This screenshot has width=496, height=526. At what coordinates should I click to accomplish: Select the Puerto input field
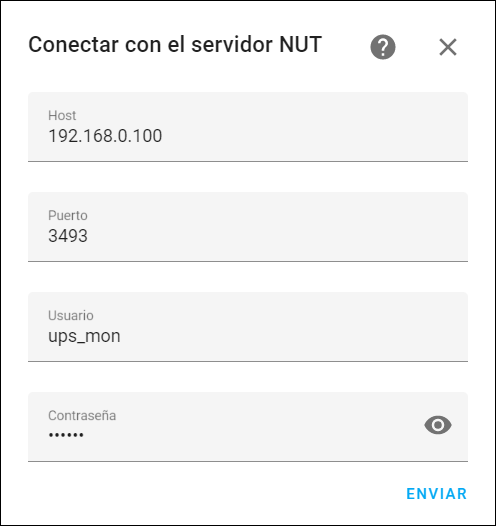point(248,227)
